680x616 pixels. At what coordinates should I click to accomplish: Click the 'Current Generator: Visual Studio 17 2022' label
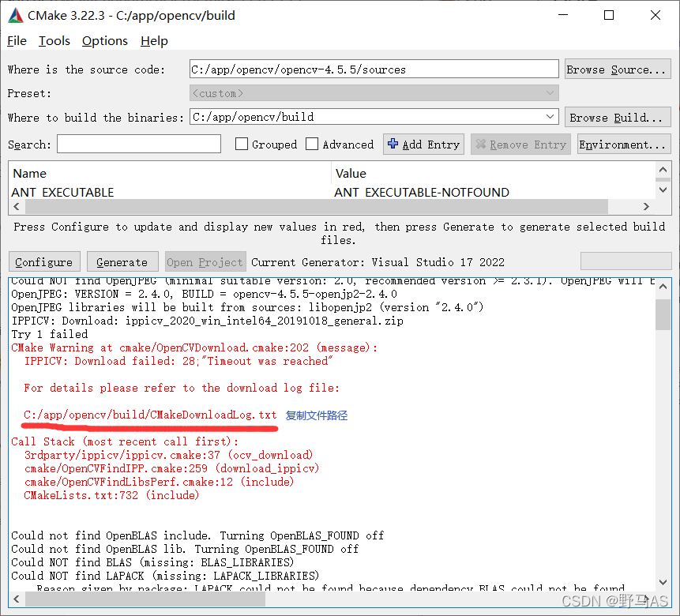pyautogui.click(x=378, y=262)
